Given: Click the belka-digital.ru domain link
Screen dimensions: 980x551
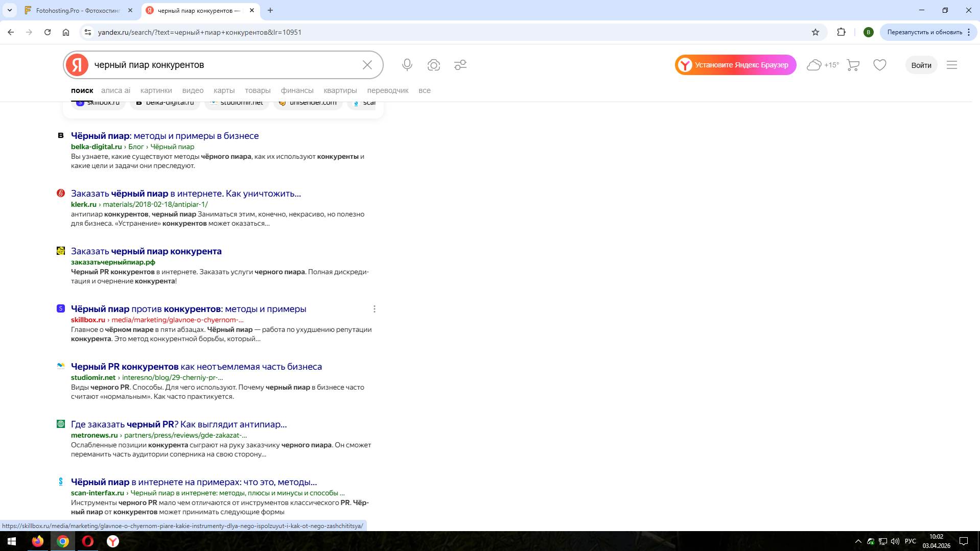Looking at the screenshot, I should [96, 147].
